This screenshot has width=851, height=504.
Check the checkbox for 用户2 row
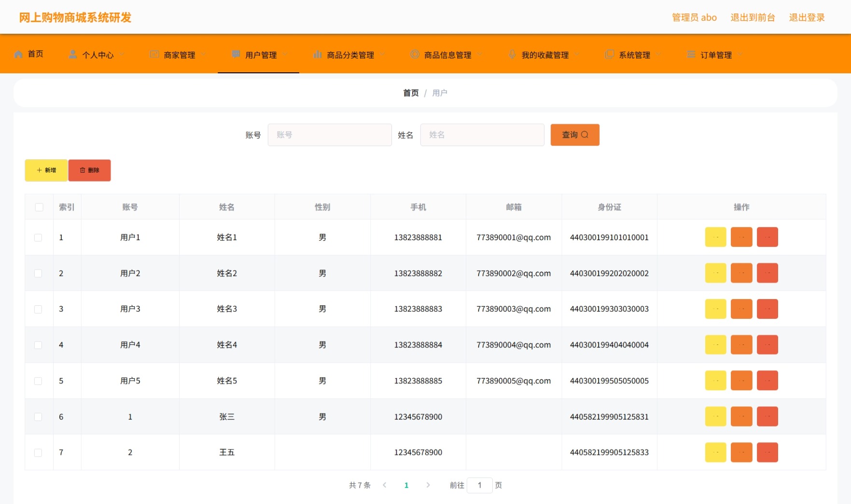tap(38, 273)
